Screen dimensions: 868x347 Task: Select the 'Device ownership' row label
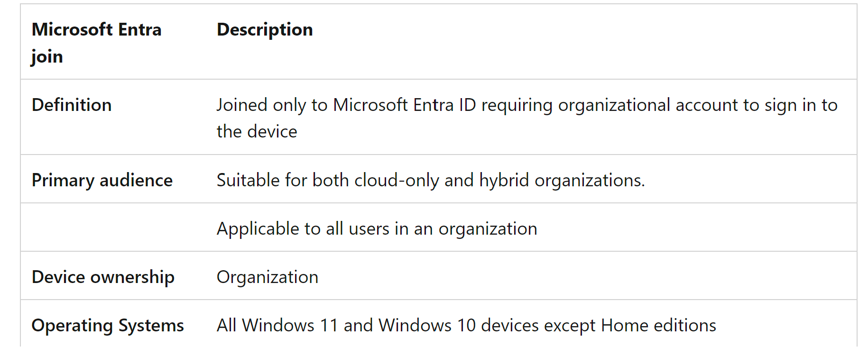pos(103,277)
